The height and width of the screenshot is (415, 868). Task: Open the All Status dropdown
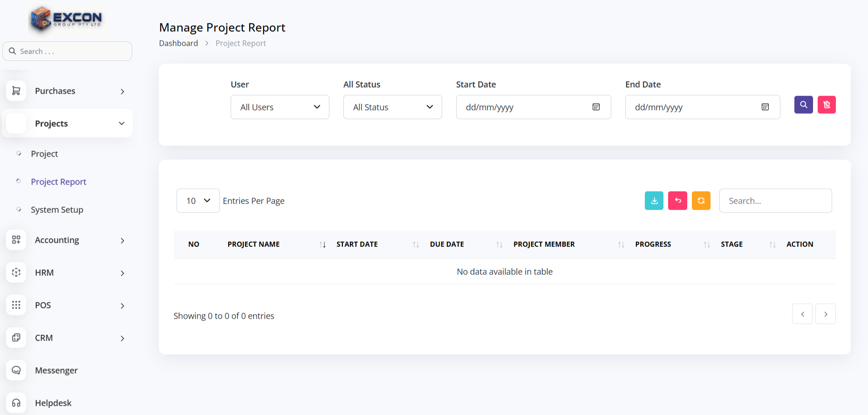point(392,107)
